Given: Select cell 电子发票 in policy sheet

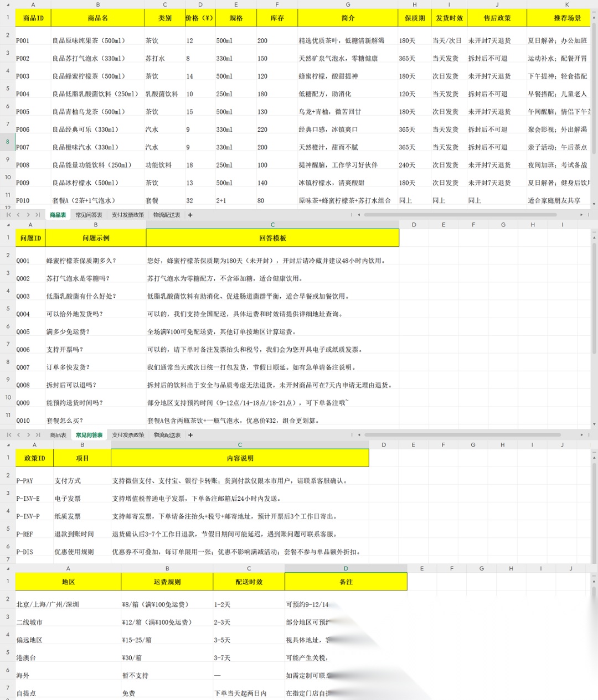Looking at the screenshot, I should 82,495.
